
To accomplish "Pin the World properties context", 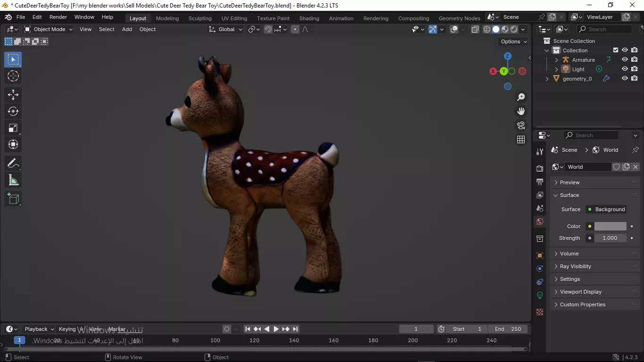I will click(636, 150).
